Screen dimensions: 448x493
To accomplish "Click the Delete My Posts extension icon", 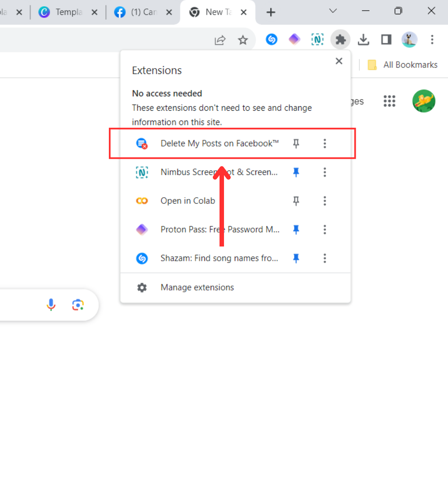I will pos(142,143).
